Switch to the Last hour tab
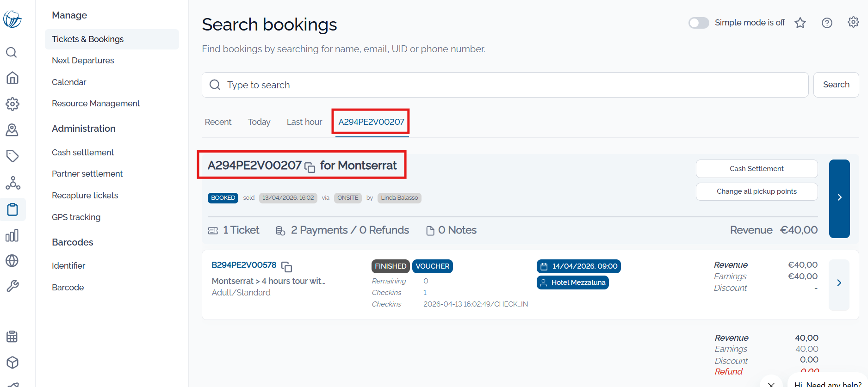Viewport: 868px width, 387px height. point(304,122)
